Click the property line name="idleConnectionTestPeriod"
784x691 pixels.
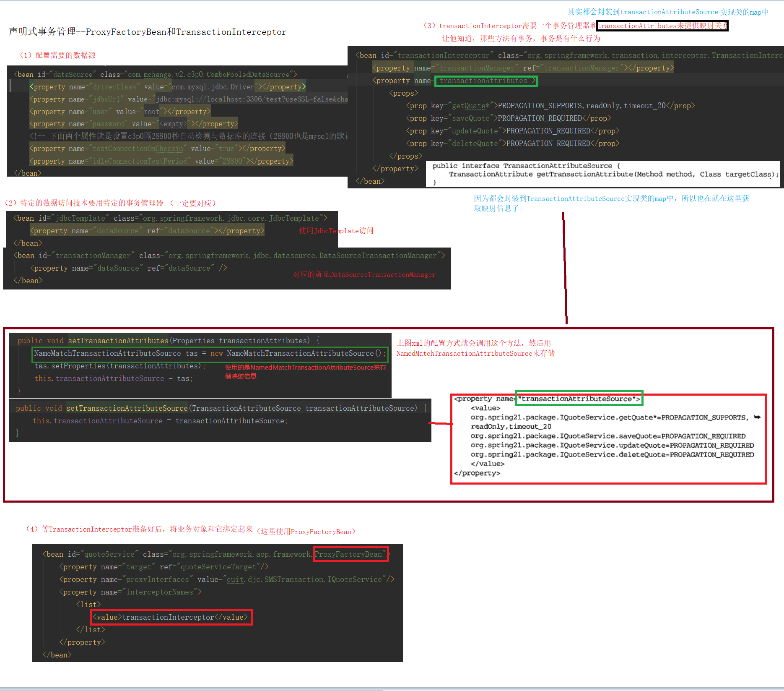[x=161, y=161]
